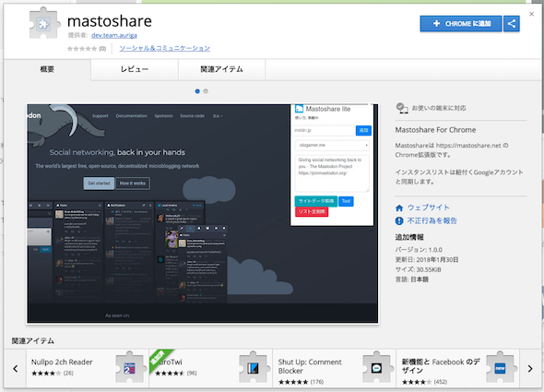Click Support in the Mastodon screenshot nav
Screen dimensions: 544x392
pos(101,116)
